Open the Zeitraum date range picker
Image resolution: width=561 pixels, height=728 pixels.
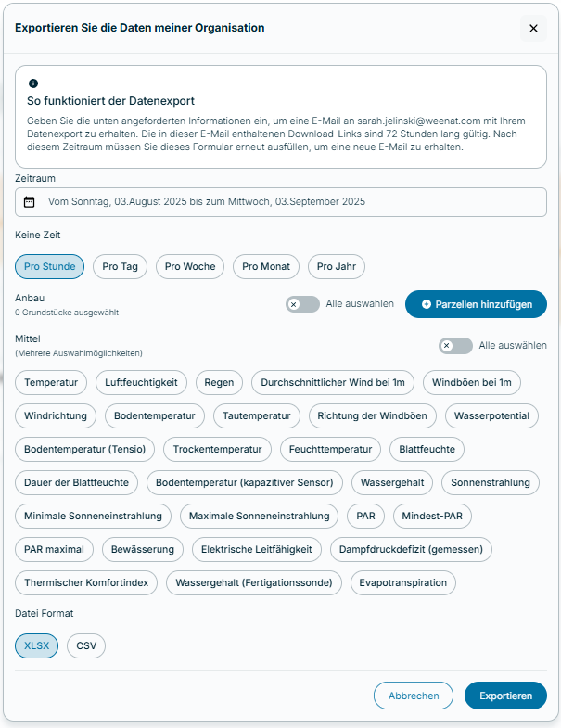[x=280, y=202]
